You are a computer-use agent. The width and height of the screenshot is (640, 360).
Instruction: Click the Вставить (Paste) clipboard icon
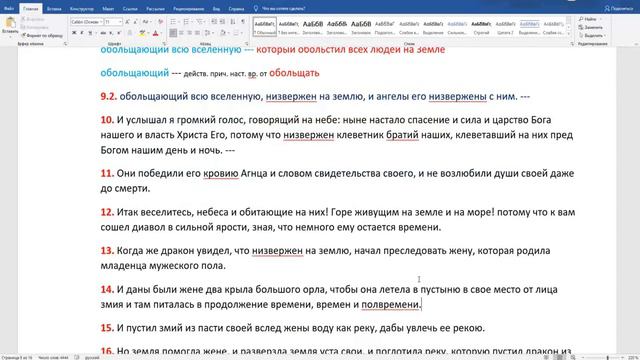(10, 22)
